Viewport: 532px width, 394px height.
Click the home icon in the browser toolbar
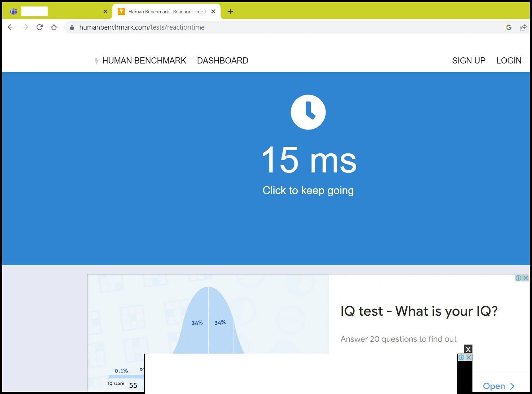[x=54, y=27]
